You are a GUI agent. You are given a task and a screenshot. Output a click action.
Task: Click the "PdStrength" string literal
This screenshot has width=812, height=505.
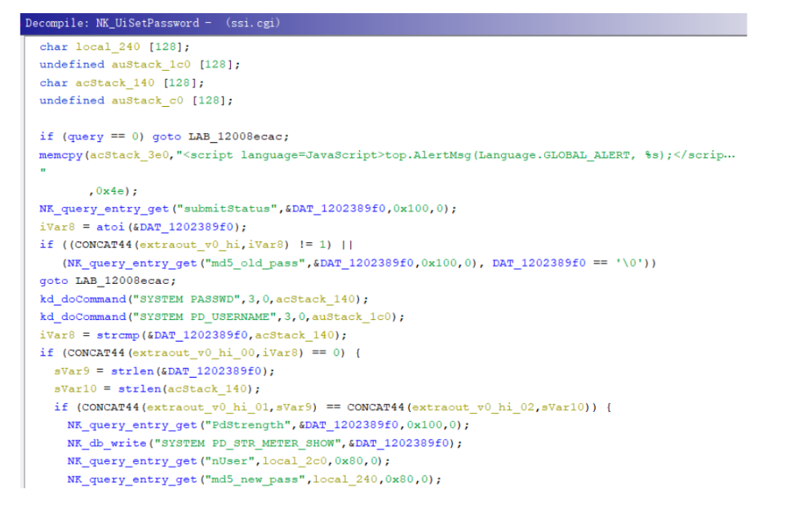click(x=248, y=425)
